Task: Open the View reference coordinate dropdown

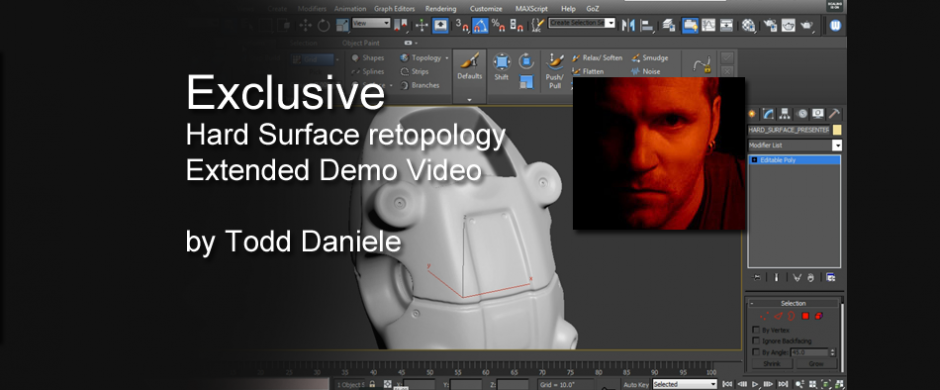Action: (x=371, y=23)
